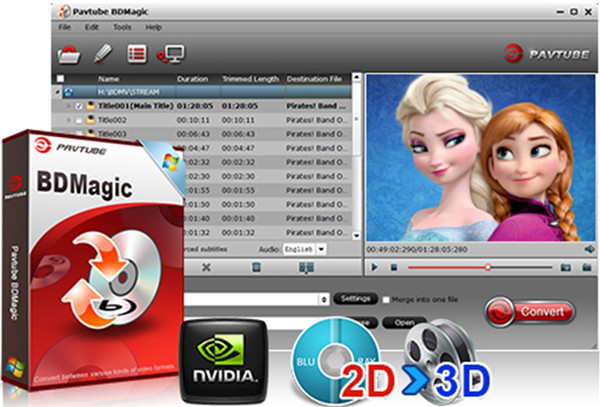Click the format input field
The image size is (600, 407).
251,299
